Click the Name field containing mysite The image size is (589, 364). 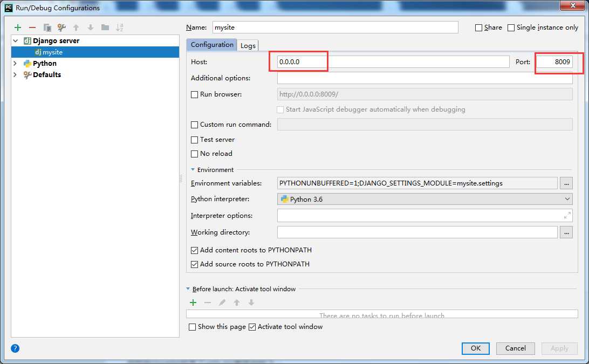pyautogui.click(x=335, y=28)
